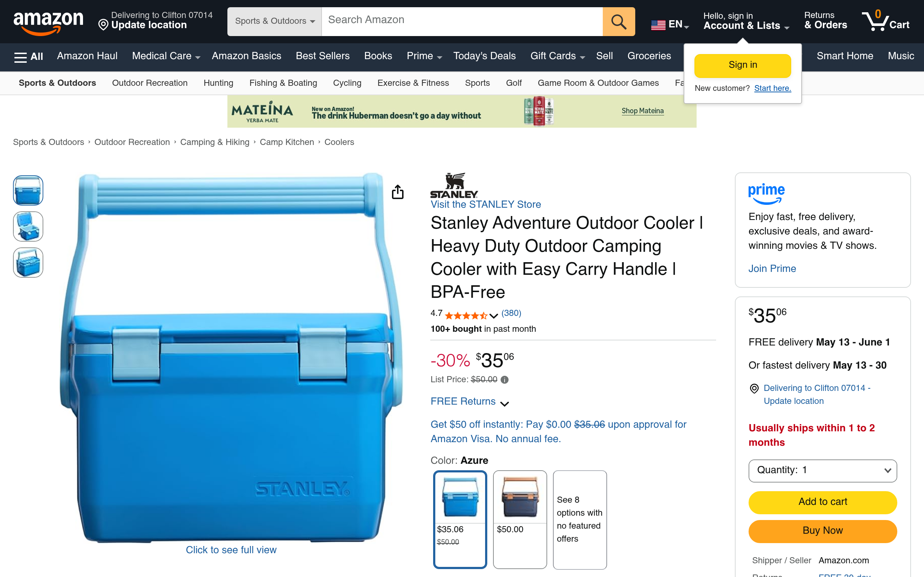Open the All hamburger menu
The image size is (924, 577).
(28, 57)
